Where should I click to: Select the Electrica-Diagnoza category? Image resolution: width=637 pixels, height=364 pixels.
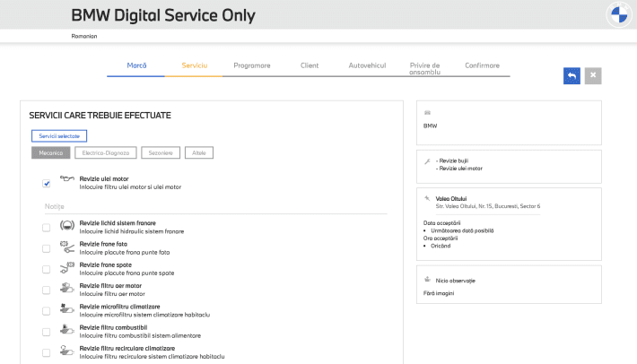[x=106, y=153]
